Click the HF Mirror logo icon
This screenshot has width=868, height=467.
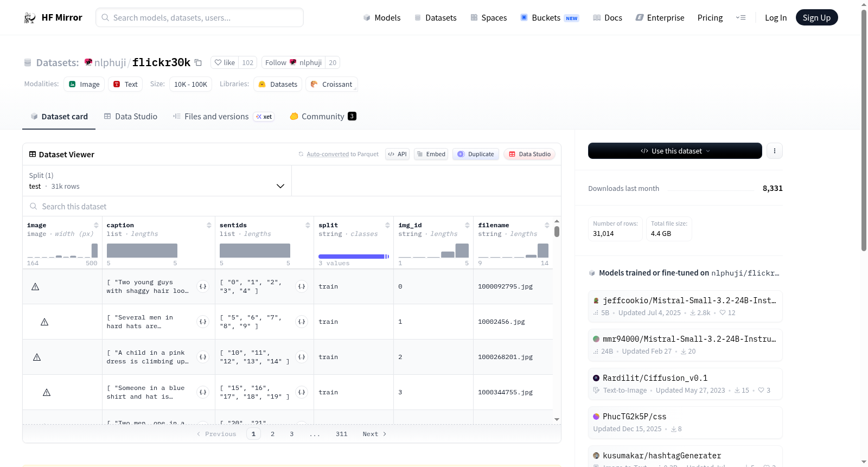30,18
